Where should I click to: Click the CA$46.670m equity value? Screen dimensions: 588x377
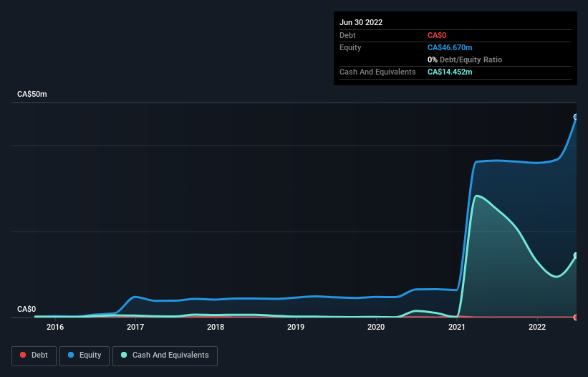(450, 47)
